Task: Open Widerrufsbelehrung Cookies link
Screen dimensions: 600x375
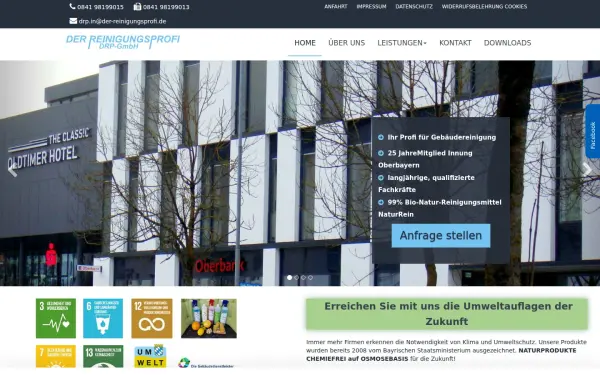Action: [484, 7]
